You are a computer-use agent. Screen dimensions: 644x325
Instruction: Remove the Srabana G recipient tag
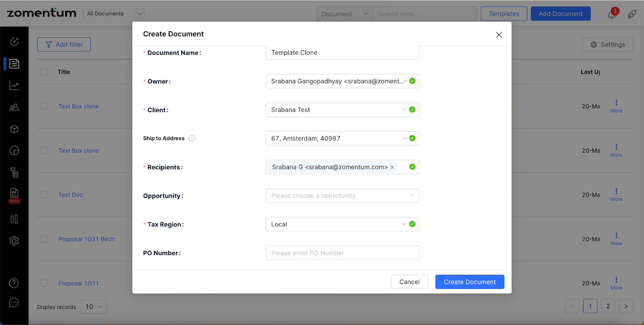[x=392, y=167]
